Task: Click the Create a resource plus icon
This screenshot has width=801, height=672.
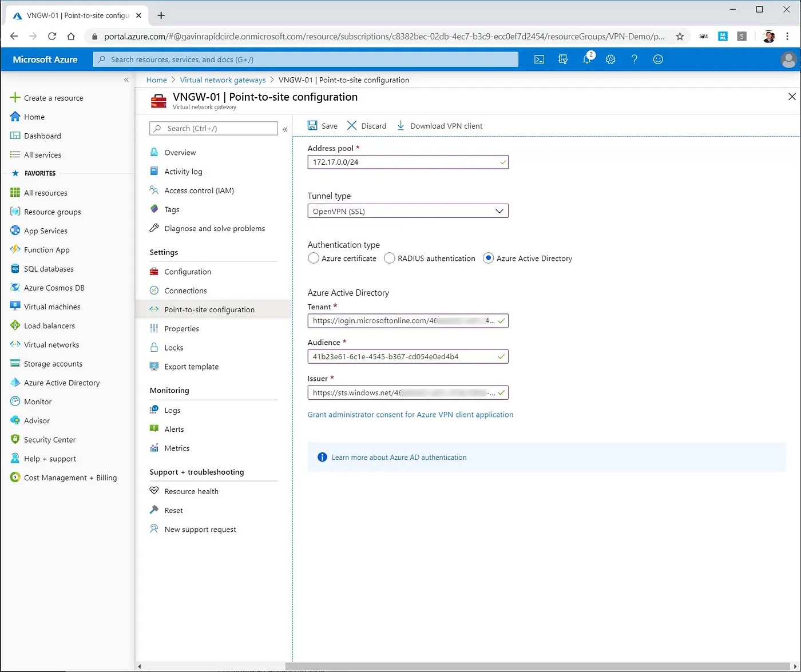Action: (x=15, y=97)
